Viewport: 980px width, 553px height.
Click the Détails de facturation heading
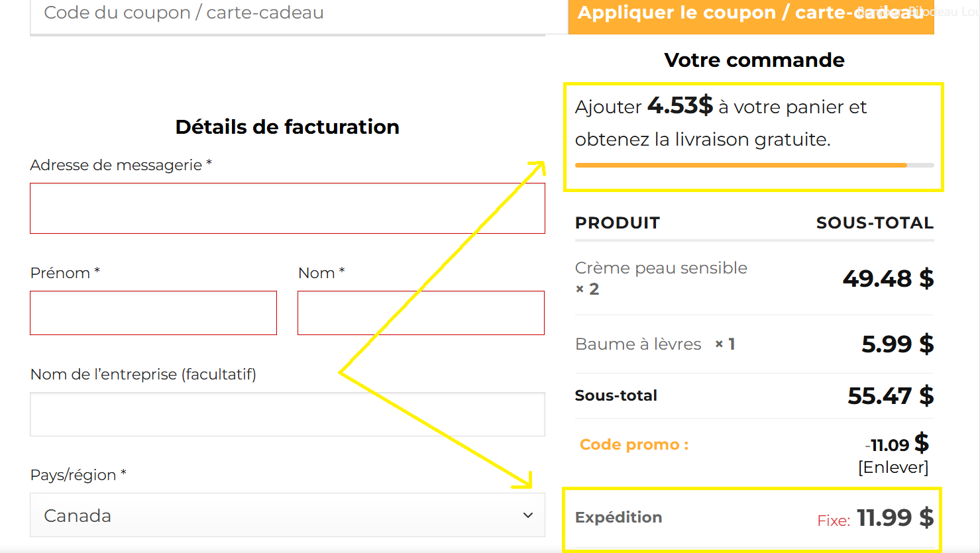pyautogui.click(x=287, y=126)
